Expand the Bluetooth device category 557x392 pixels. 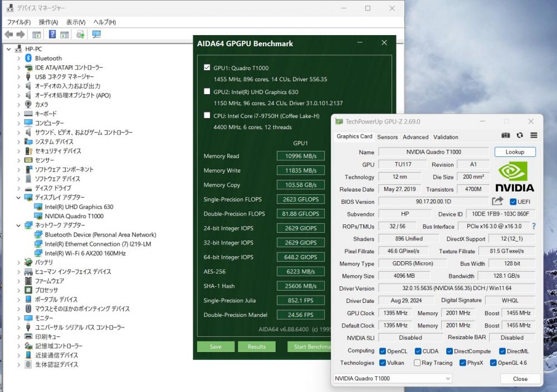[x=18, y=58]
